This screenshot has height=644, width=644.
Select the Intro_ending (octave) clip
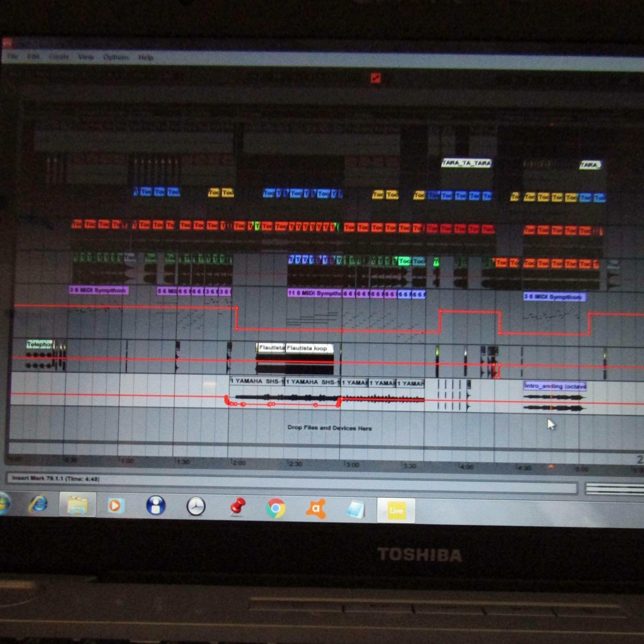tap(555, 386)
